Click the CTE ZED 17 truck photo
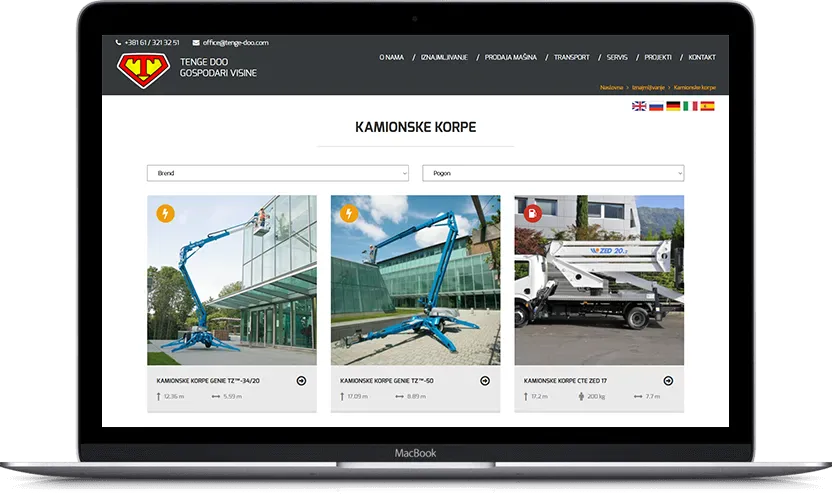 [x=599, y=280]
